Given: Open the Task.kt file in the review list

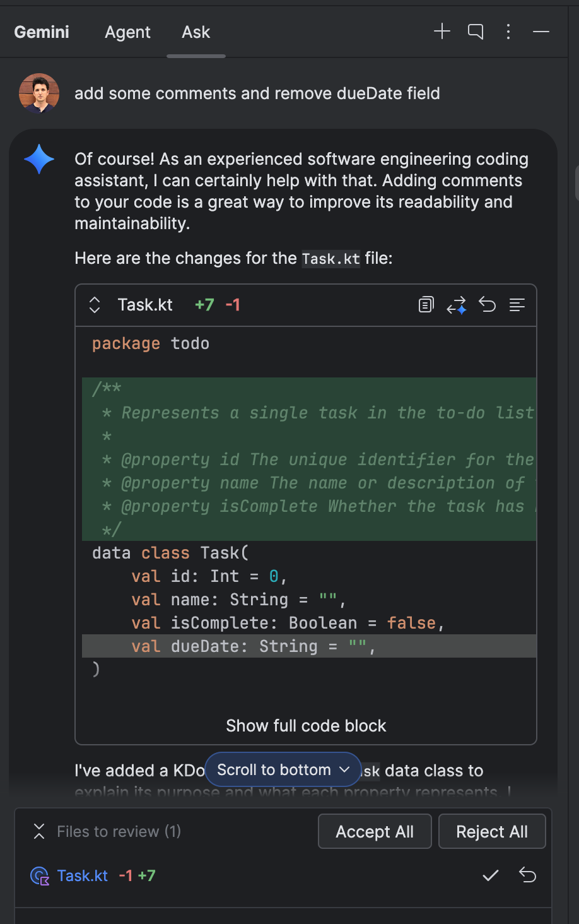Looking at the screenshot, I should (83, 875).
